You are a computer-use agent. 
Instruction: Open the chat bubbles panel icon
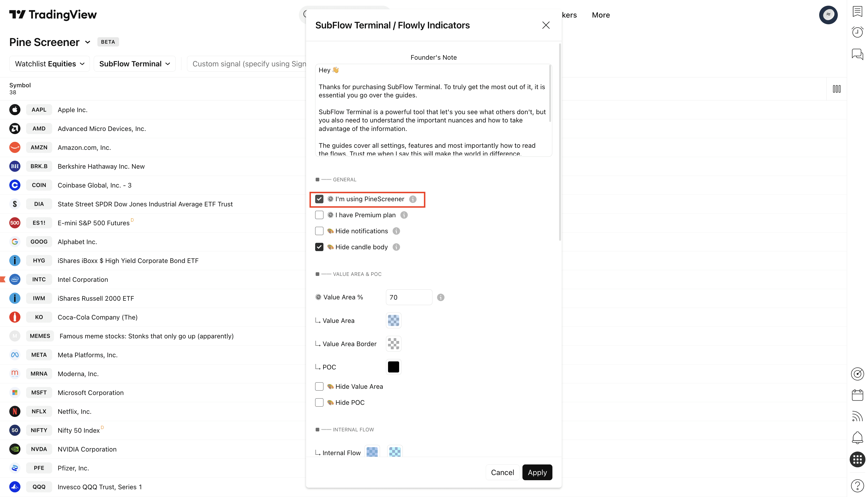(857, 54)
